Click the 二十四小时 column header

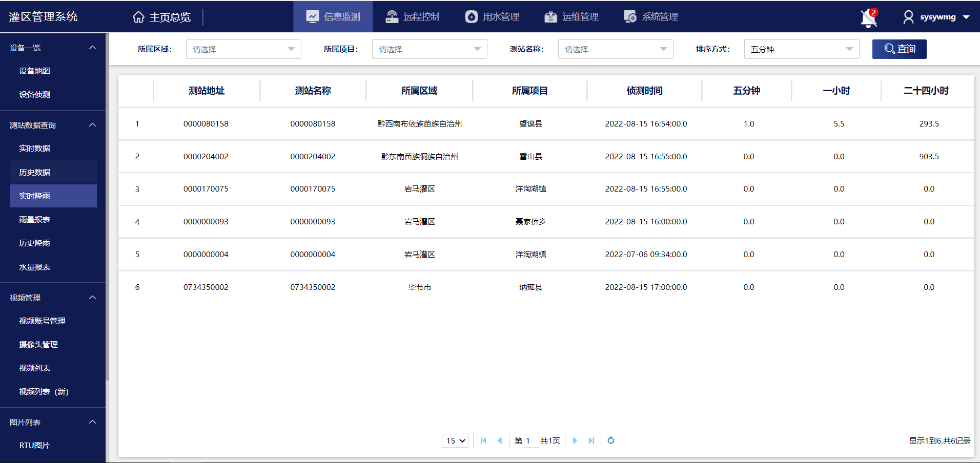click(x=926, y=91)
